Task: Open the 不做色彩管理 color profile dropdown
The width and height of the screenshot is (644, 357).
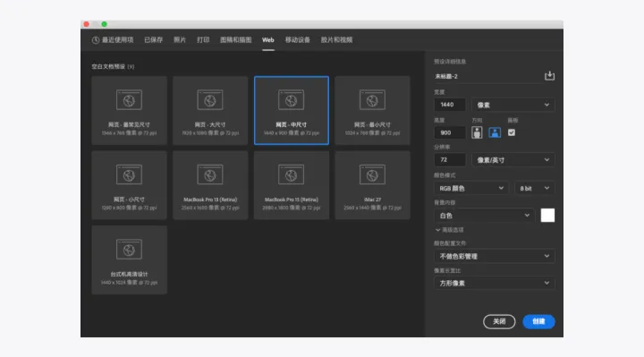Action: (494, 257)
